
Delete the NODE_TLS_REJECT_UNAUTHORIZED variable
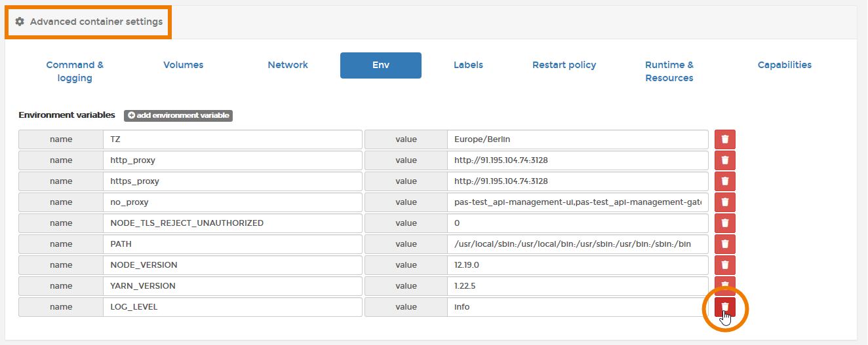pos(724,223)
